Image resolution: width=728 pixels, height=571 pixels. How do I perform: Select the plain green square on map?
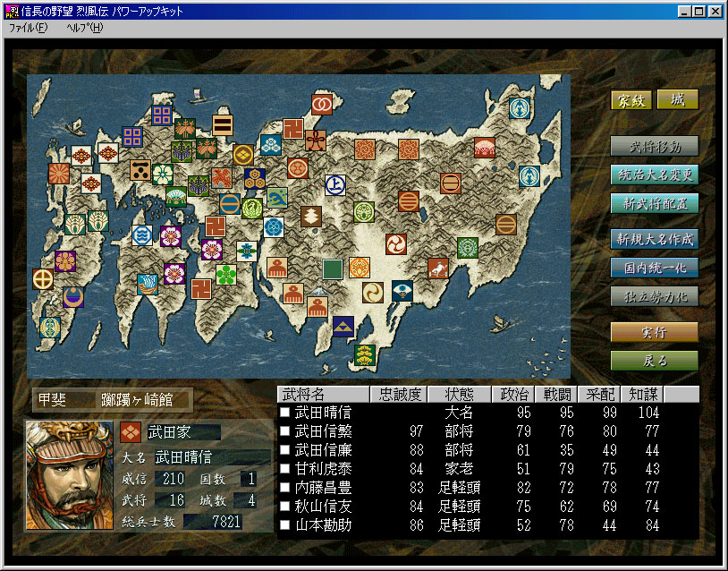pyautogui.click(x=333, y=268)
